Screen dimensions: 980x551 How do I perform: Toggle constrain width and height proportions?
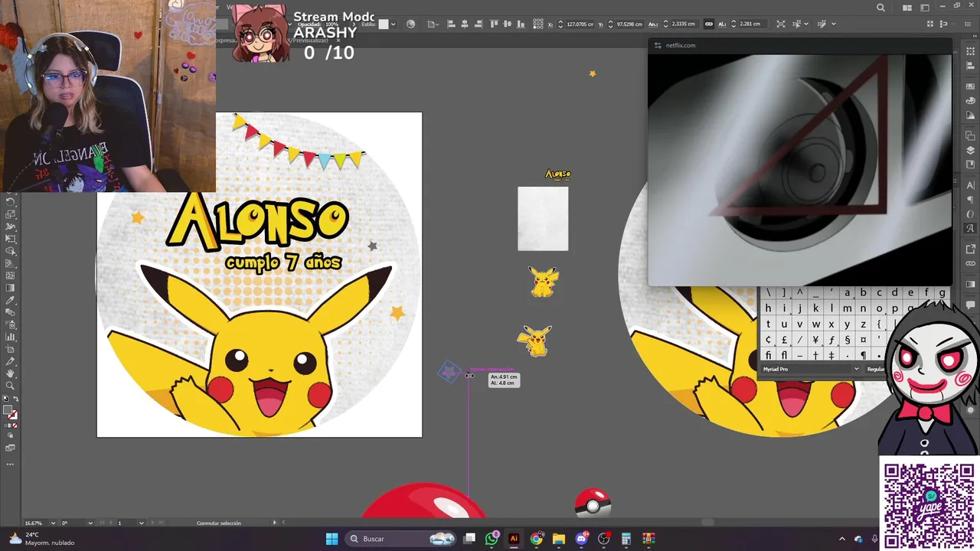click(709, 24)
